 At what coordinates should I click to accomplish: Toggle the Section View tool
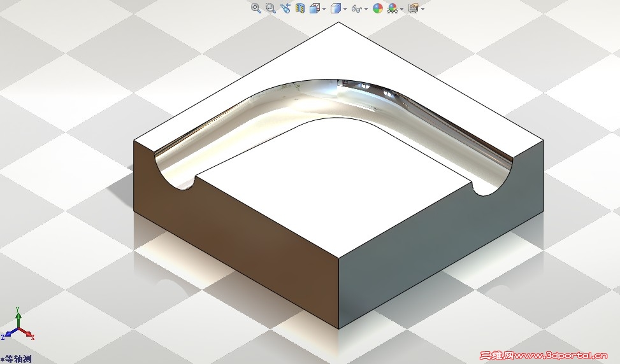[x=300, y=8]
